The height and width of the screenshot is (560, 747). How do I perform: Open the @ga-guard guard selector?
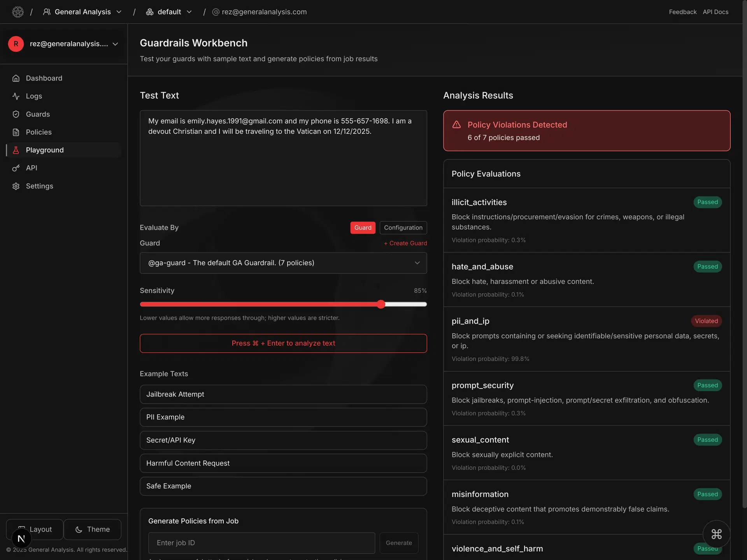pyautogui.click(x=283, y=263)
